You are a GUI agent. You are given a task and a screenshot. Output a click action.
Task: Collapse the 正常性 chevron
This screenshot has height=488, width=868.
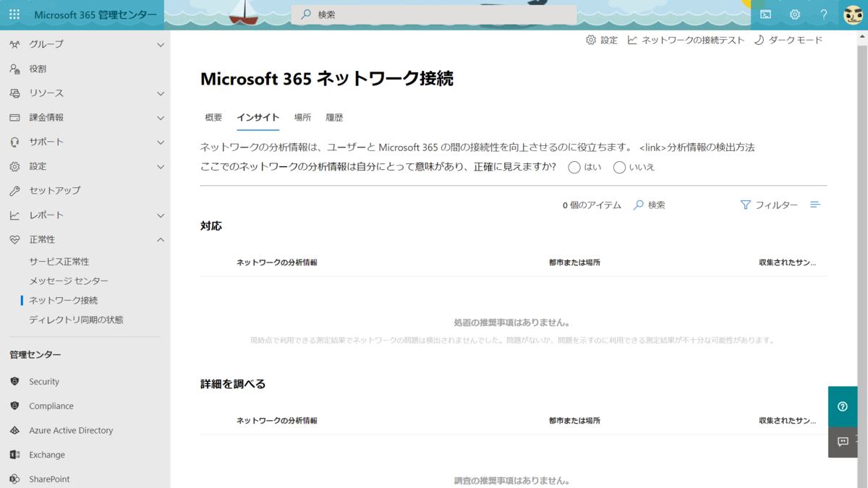[x=161, y=239]
